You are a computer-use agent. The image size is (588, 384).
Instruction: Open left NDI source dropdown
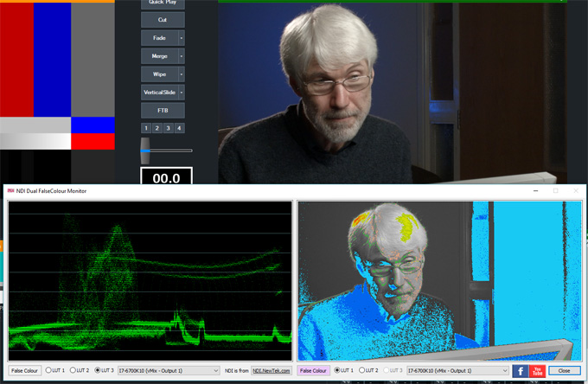[169, 370]
